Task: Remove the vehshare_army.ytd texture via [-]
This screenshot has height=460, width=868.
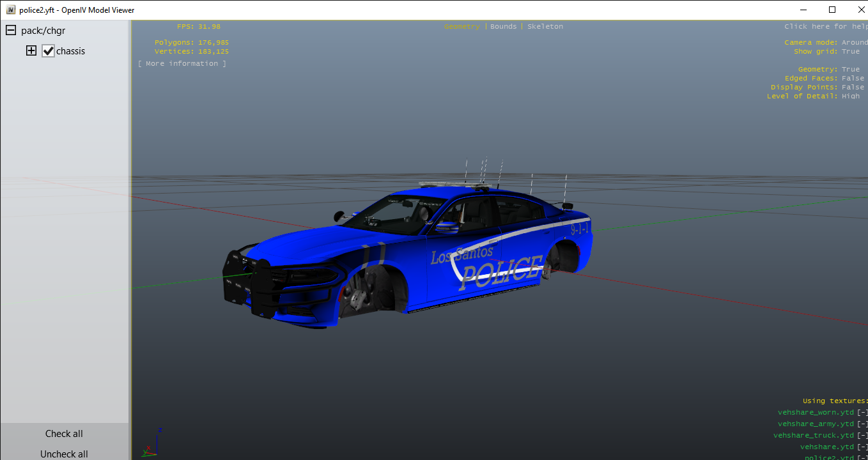Action: 862,424
